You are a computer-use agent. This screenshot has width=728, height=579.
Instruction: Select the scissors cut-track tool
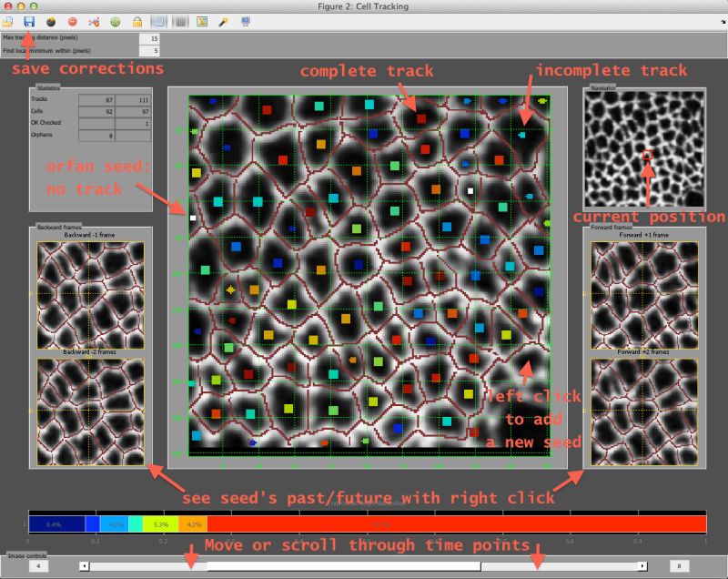click(x=95, y=24)
